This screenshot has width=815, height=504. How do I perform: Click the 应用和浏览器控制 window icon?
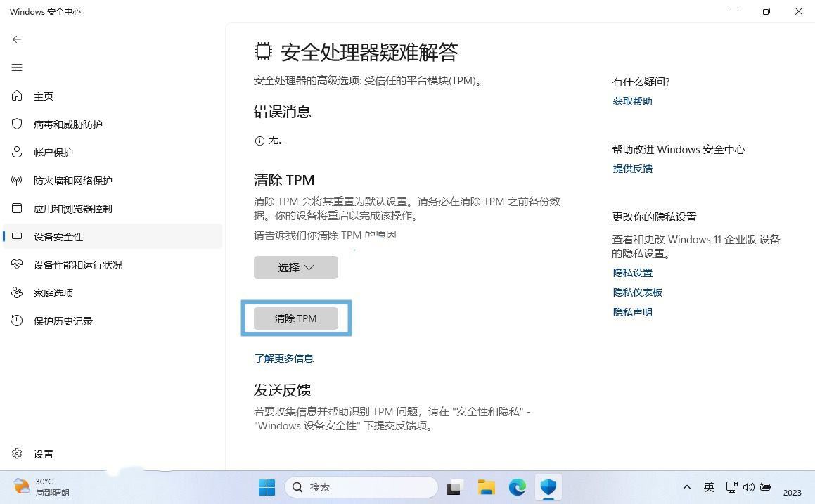coord(18,209)
